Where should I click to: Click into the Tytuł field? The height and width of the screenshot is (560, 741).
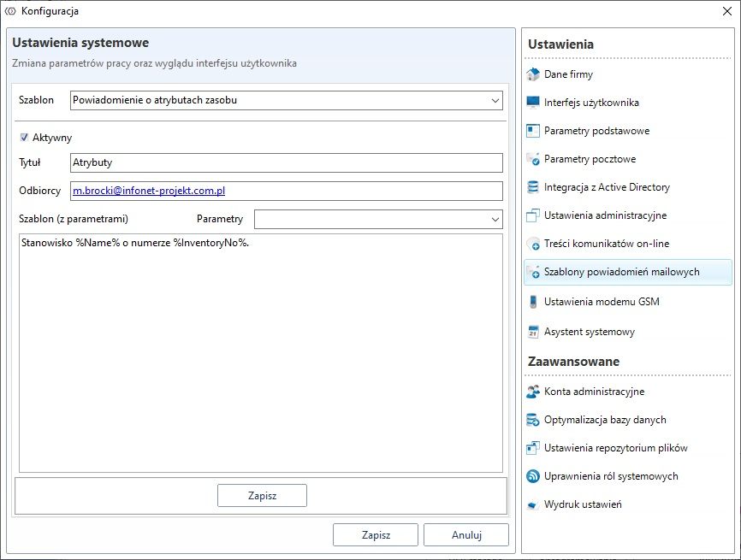coord(287,162)
